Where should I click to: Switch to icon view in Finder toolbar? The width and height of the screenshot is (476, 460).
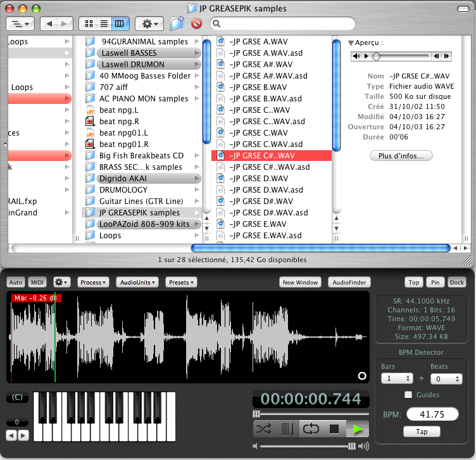coord(89,23)
